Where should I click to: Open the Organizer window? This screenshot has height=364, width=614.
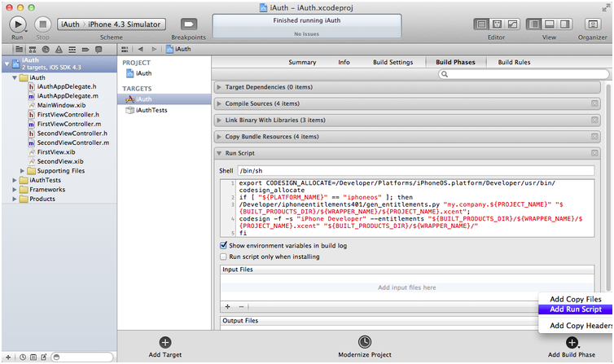point(593,24)
